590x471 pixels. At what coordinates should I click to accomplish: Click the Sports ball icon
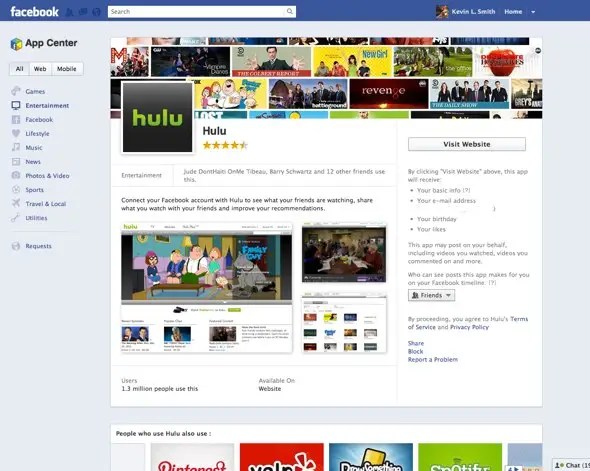16,190
